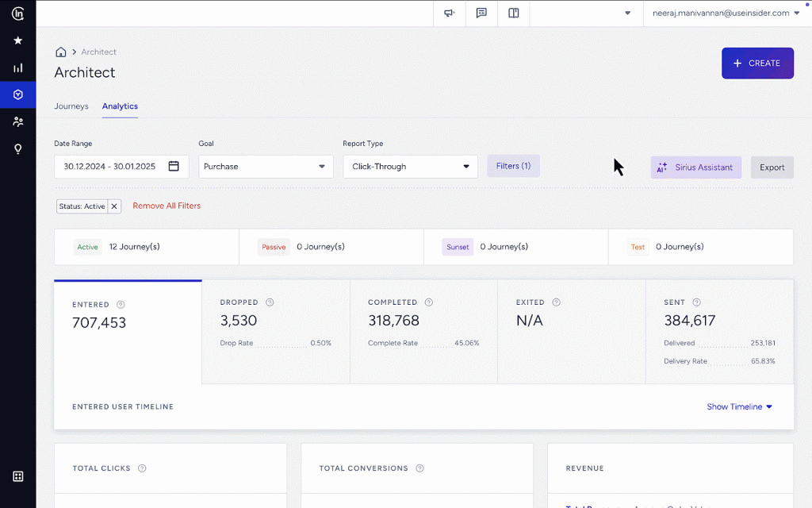Click the Create button

tap(757, 63)
